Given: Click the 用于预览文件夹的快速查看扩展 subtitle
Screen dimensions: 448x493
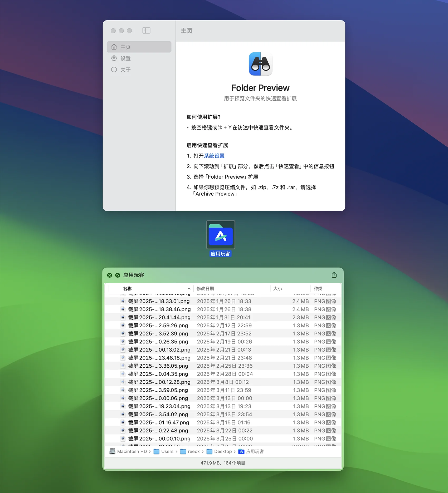Looking at the screenshot, I should pyautogui.click(x=260, y=98).
